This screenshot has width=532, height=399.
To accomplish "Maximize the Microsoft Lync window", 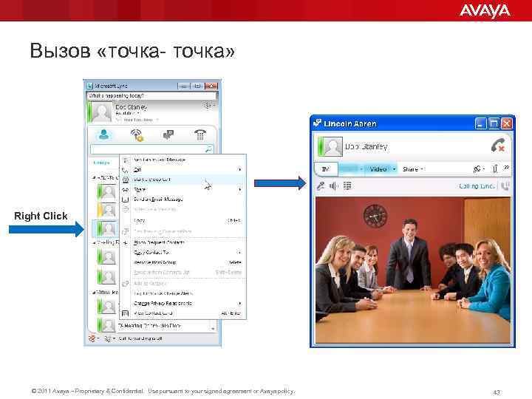I will (197, 86).
